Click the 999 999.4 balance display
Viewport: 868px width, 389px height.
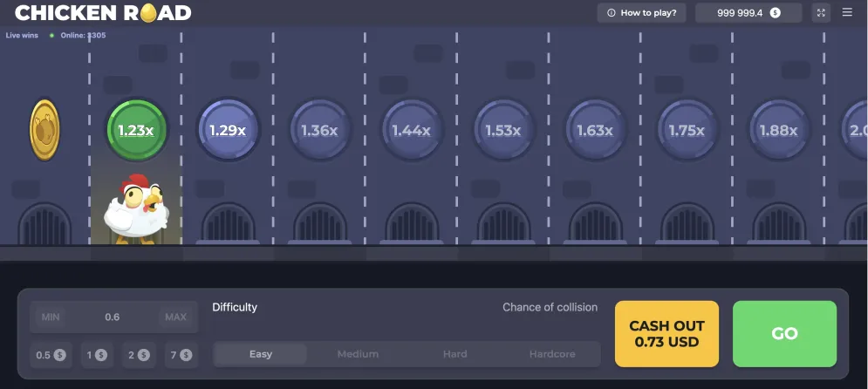(748, 13)
